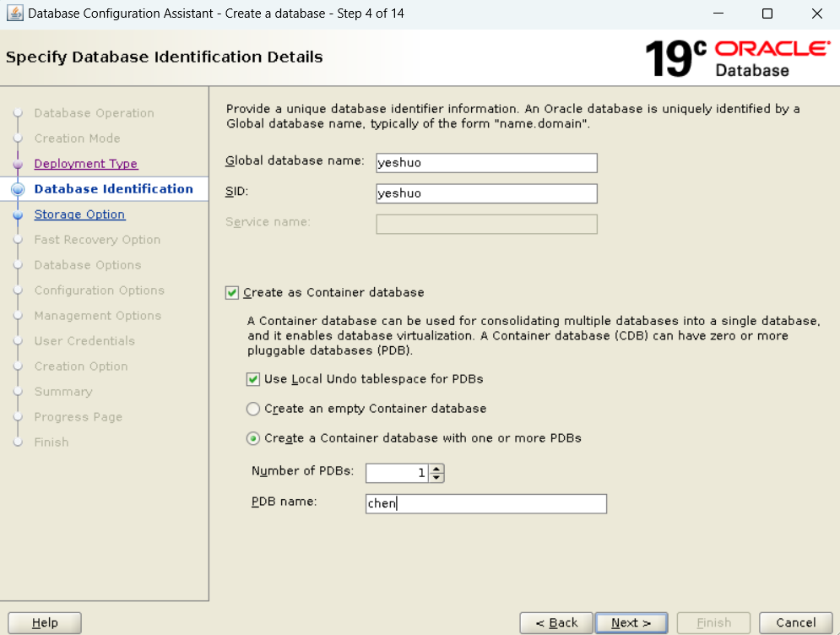This screenshot has width=840, height=635.
Task: Minimize the Database Configuration Assistant window
Action: coord(718,14)
